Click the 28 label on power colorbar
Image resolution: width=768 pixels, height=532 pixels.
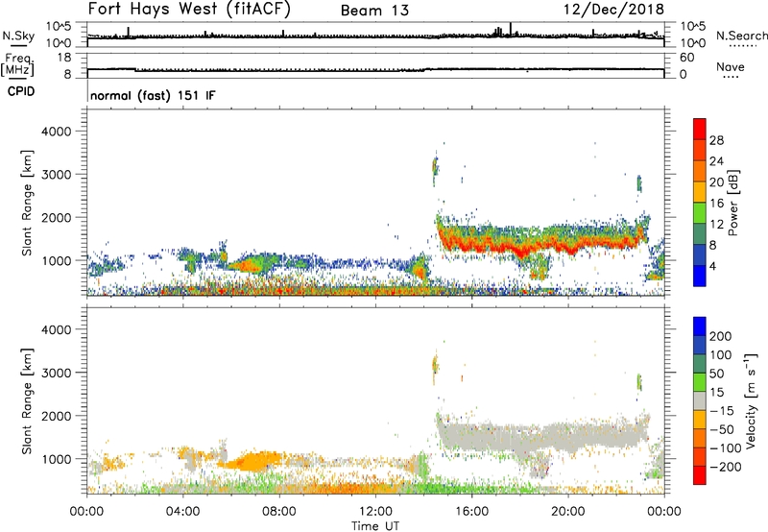(x=716, y=140)
